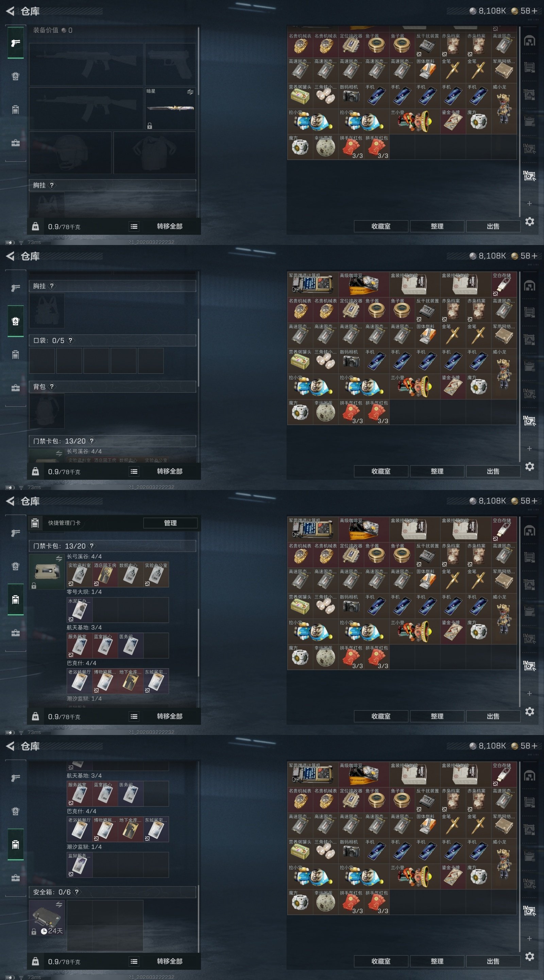Click the empty helmet equipment slot
The image size is (544, 980).
point(70,152)
